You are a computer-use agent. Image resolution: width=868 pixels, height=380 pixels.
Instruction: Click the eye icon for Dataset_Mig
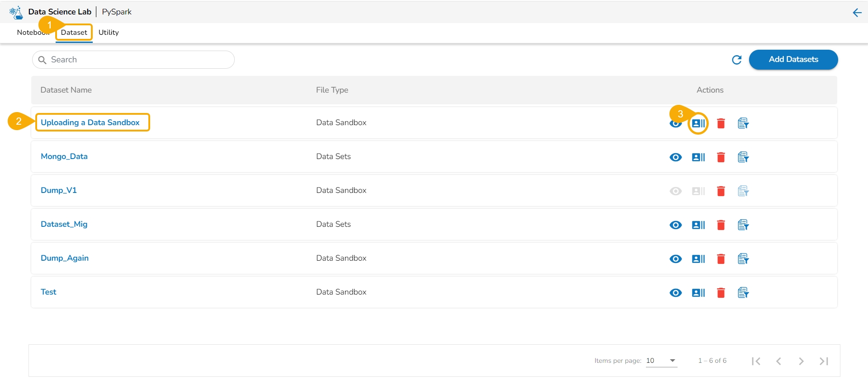675,225
